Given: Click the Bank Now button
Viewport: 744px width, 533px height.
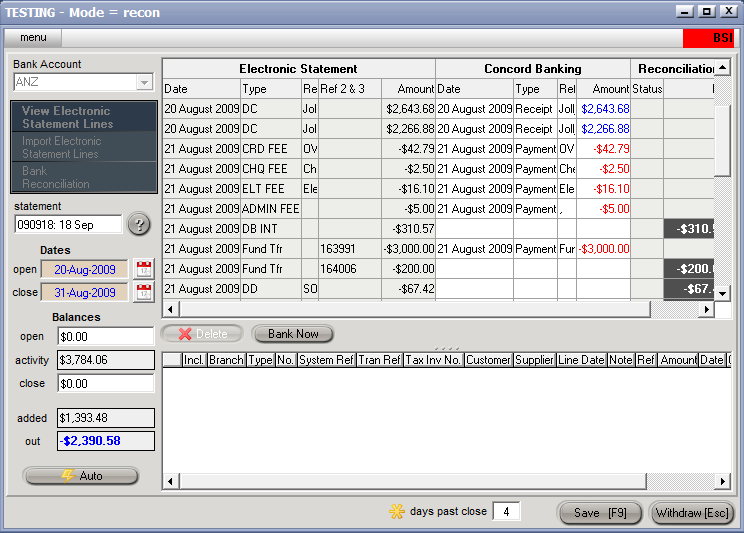Looking at the screenshot, I should (x=293, y=334).
